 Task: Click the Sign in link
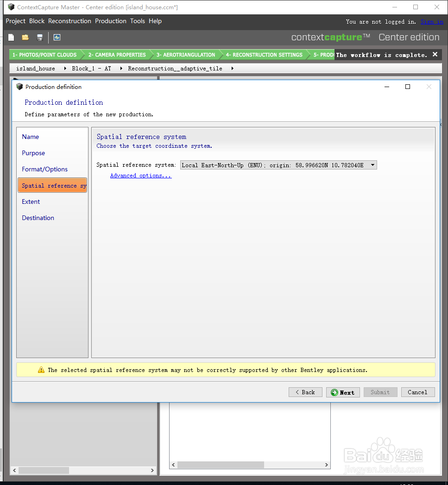click(x=432, y=22)
